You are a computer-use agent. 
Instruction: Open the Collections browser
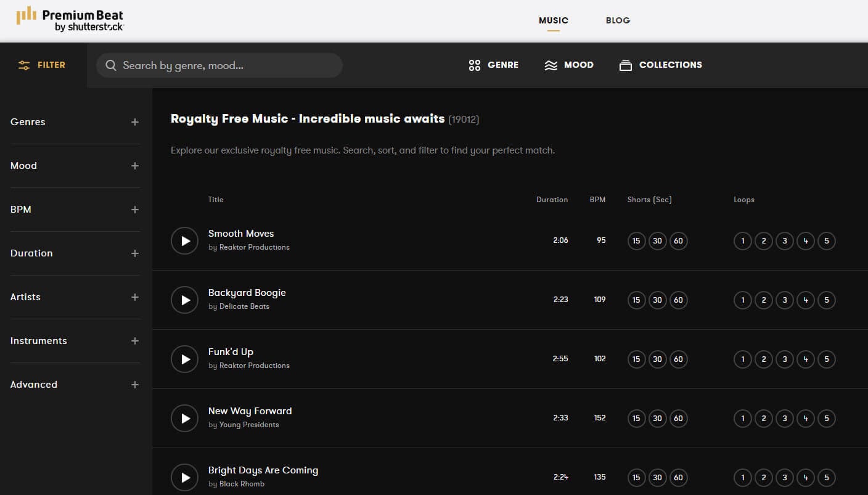coord(660,65)
